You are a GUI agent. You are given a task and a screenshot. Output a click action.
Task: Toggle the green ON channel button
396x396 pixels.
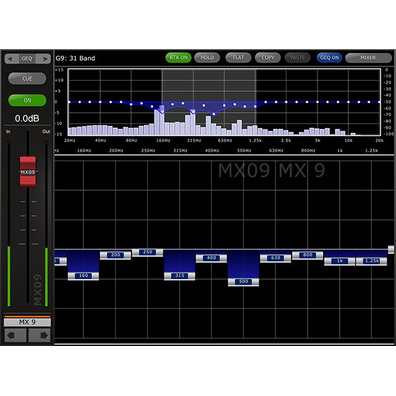click(x=27, y=100)
